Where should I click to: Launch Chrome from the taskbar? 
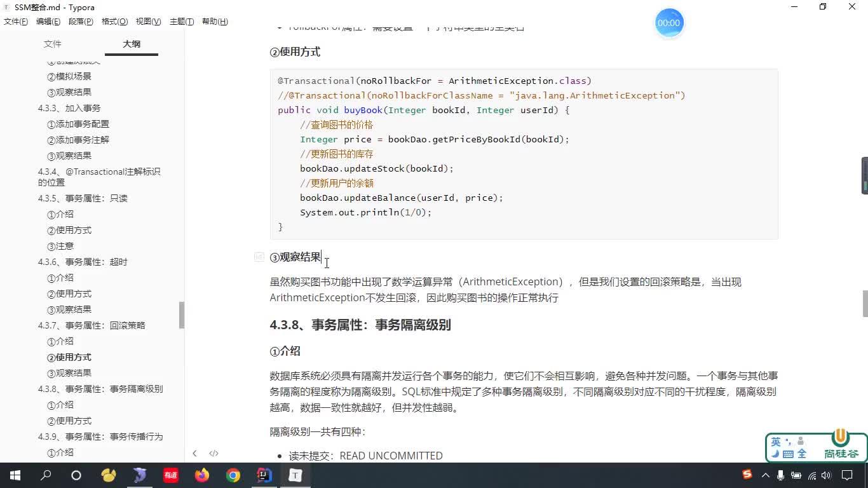tap(233, 475)
